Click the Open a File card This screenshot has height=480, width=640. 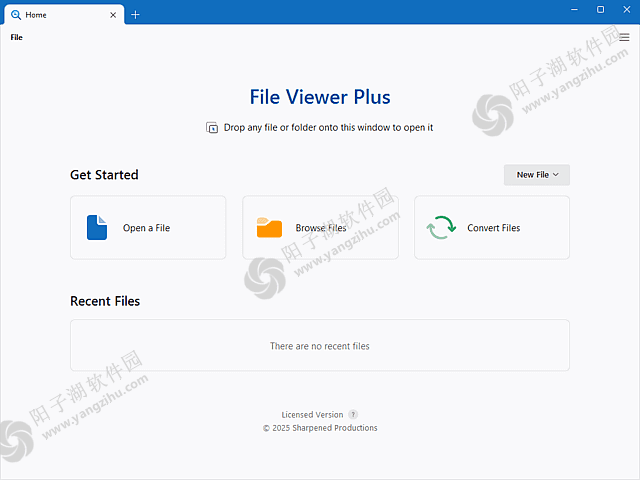(148, 227)
